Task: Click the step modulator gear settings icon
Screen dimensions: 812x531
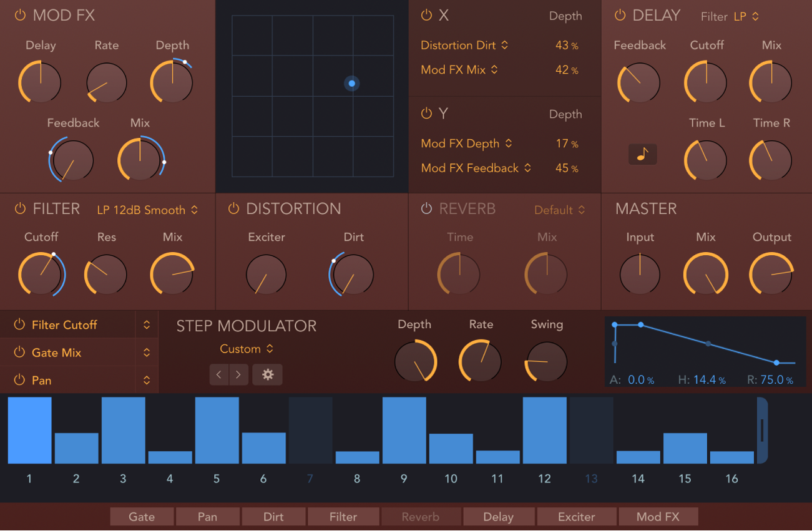Action: [268, 374]
